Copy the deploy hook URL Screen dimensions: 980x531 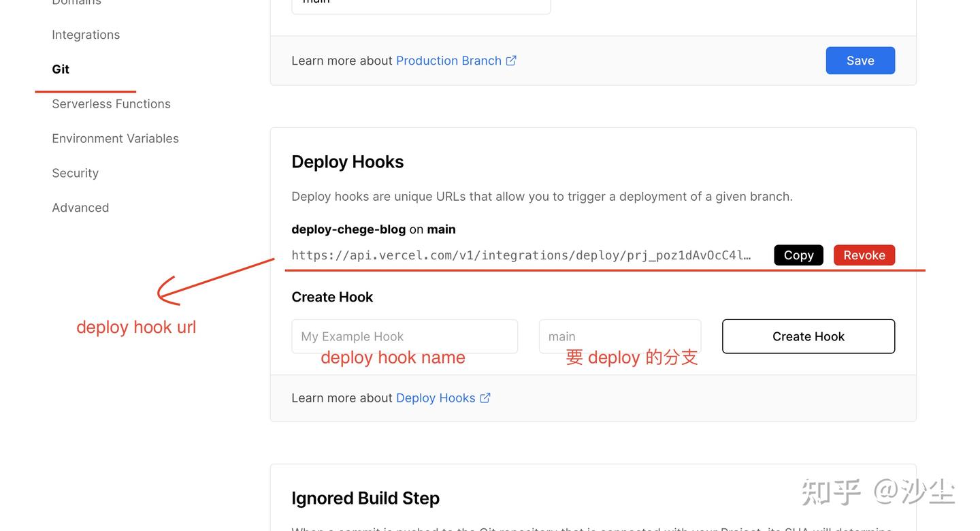click(x=798, y=255)
